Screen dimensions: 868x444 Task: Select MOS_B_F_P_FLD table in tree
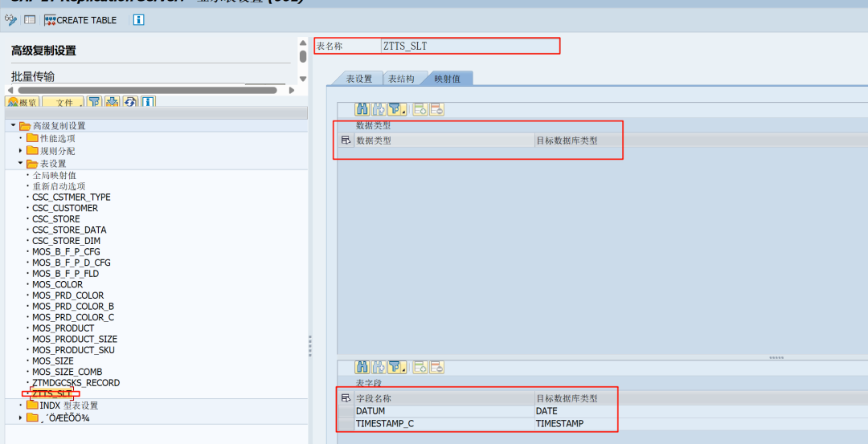65,274
